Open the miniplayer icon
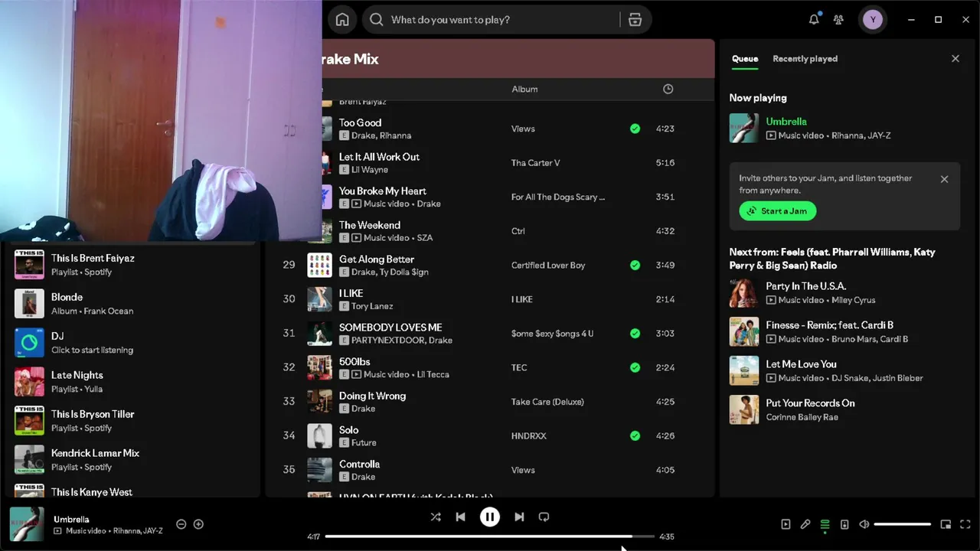Screen dimensions: 980x551 click(x=946, y=524)
